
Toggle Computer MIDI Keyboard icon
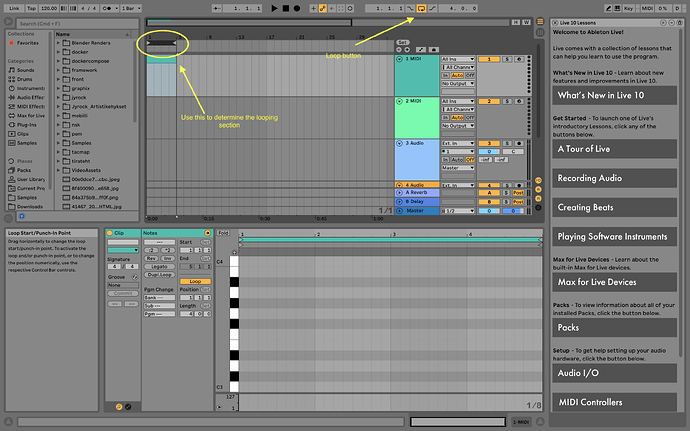tap(617, 8)
